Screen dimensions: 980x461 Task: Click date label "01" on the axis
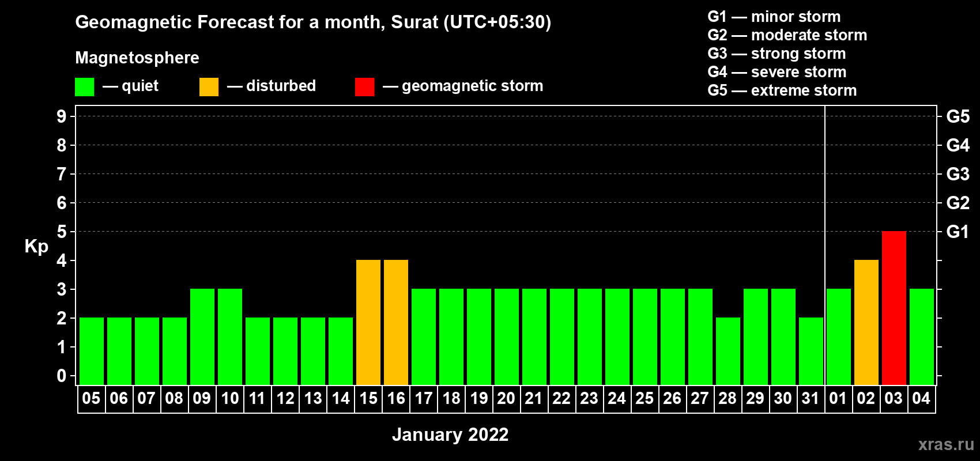(x=838, y=399)
